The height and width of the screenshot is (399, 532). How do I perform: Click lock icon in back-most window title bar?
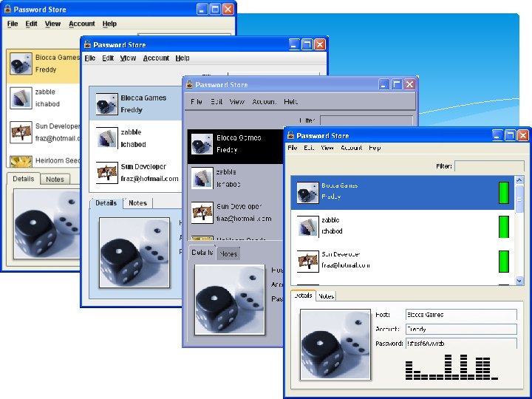pos(7,9)
